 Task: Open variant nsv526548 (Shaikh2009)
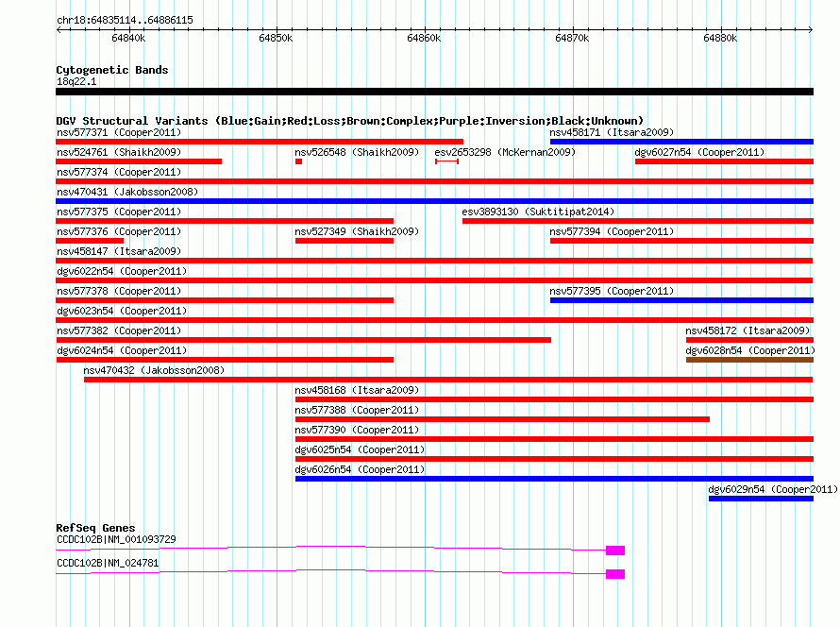(x=357, y=152)
